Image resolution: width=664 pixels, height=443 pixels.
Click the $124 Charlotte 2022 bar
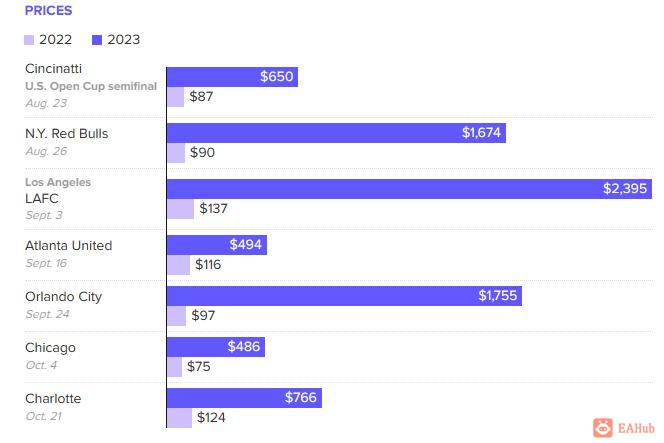(180, 418)
